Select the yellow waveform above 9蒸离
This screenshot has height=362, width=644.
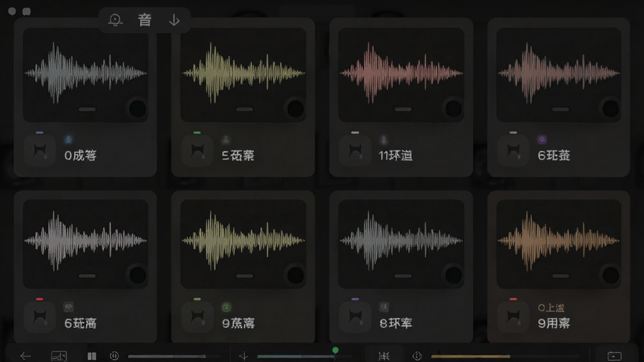pos(243,241)
